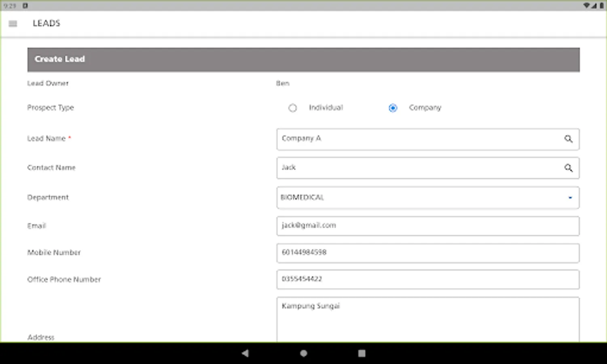Click the required field asterisk on Lead Name

pyautogui.click(x=69, y=137)
